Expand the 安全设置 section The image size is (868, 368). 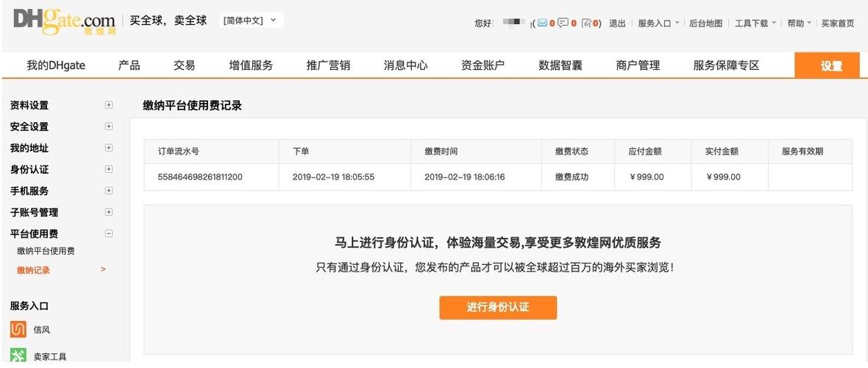[109, 127]
